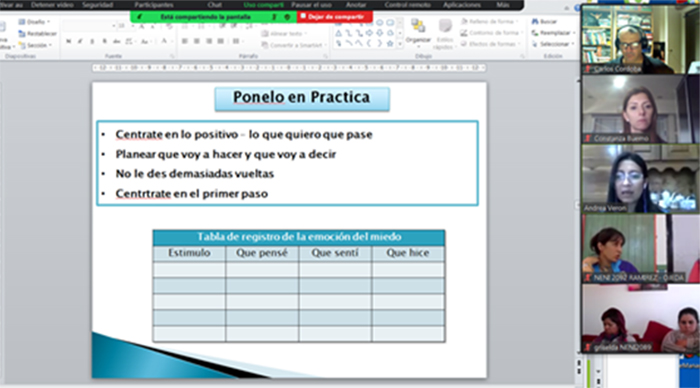Expand the shapes gallery More arrow

pyautogui.click(x=400, y=44)
